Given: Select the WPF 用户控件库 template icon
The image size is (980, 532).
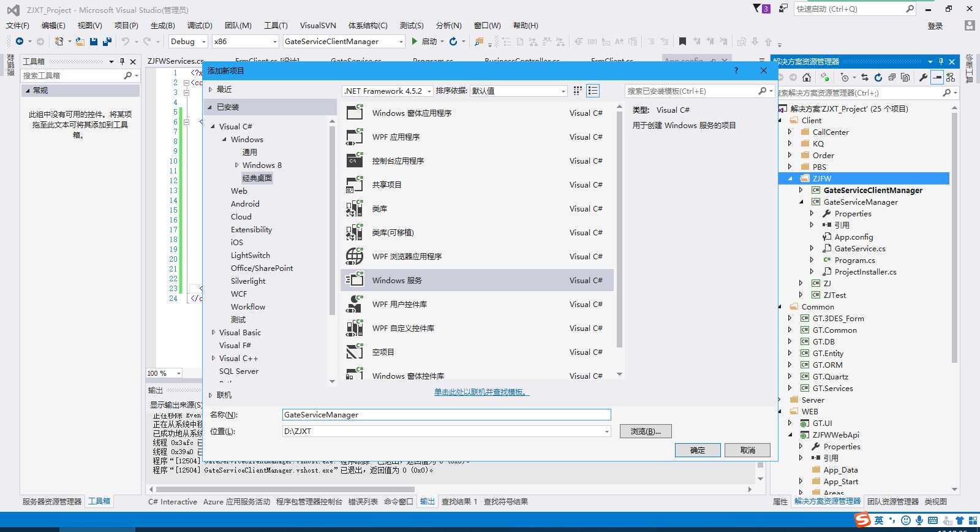Looking at the screenshot, I should pyautogui.click(x=355, y=304).
